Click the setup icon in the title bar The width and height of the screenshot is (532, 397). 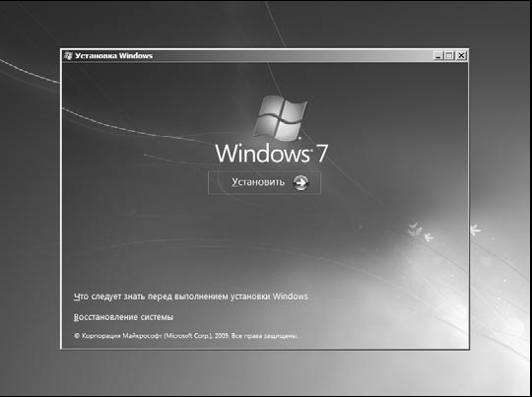click(x=68, y=55)
